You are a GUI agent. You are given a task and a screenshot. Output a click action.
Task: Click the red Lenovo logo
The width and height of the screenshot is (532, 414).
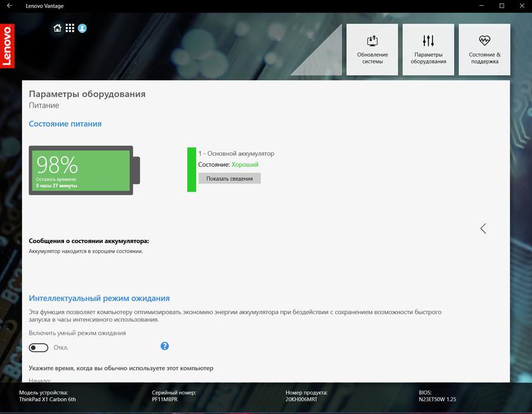click(x=7, y=46)
